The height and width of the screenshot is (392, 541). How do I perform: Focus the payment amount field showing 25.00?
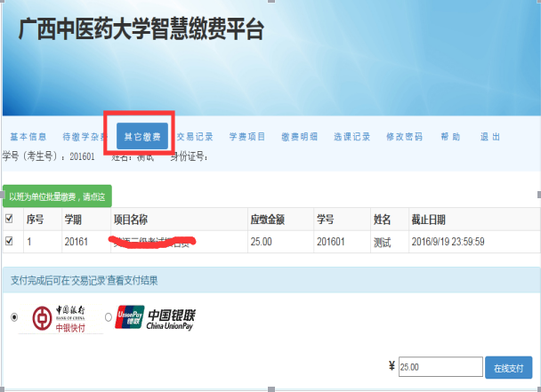(439, 366)
